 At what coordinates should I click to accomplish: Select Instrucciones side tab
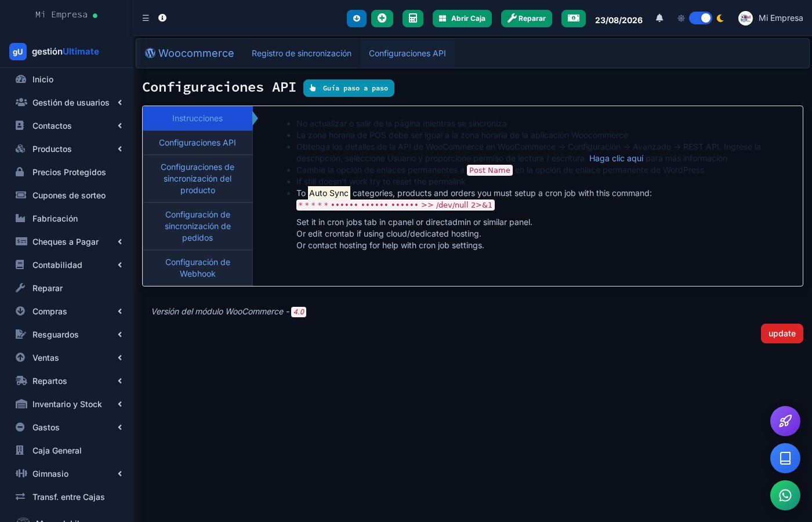point(197,118)
